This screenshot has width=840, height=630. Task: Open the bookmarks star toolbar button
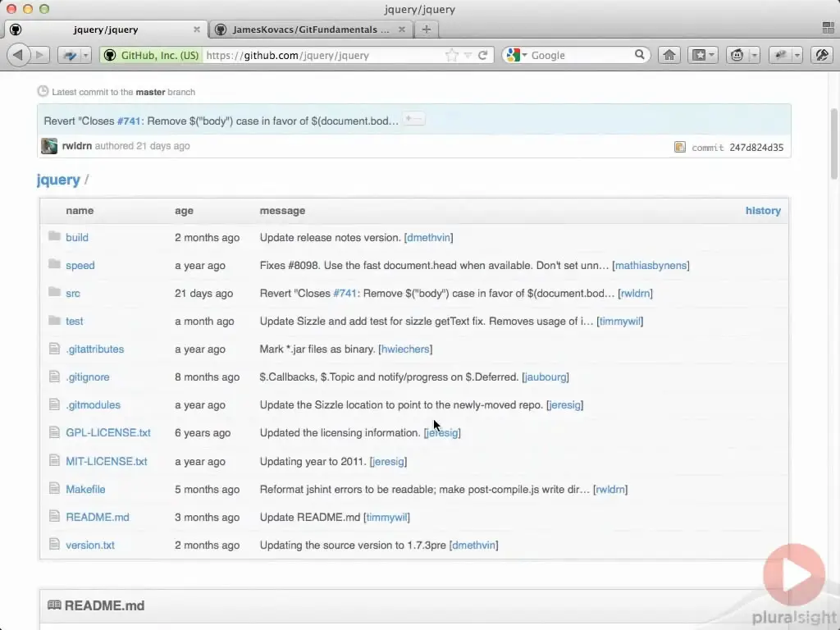[699, 55]
